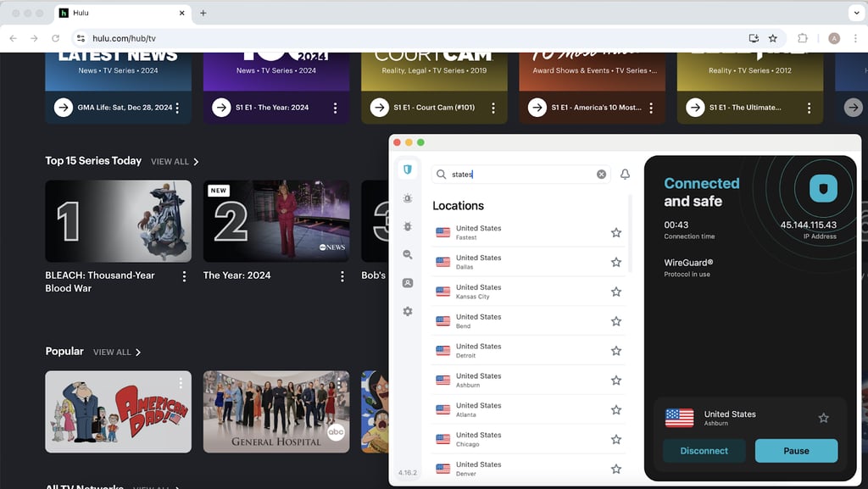Open more options for GMA Life card
The image size is (868, 489).
pyautogui.click(x=177, y=108)
